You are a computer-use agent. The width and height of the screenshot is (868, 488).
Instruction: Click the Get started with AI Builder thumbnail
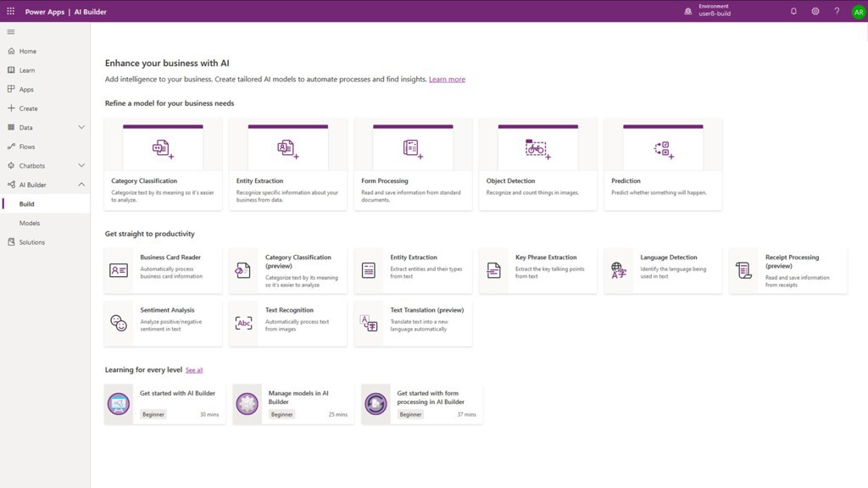(x=119, y=404)
